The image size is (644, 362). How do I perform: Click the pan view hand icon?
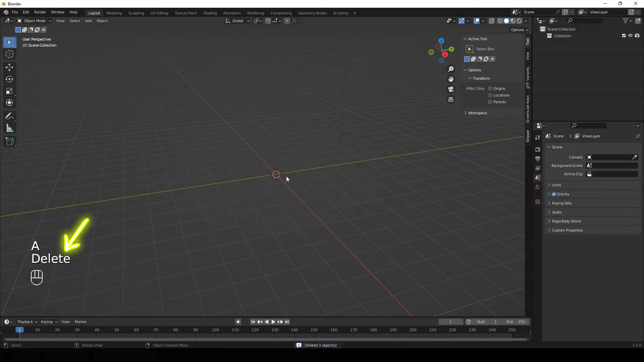451,79
